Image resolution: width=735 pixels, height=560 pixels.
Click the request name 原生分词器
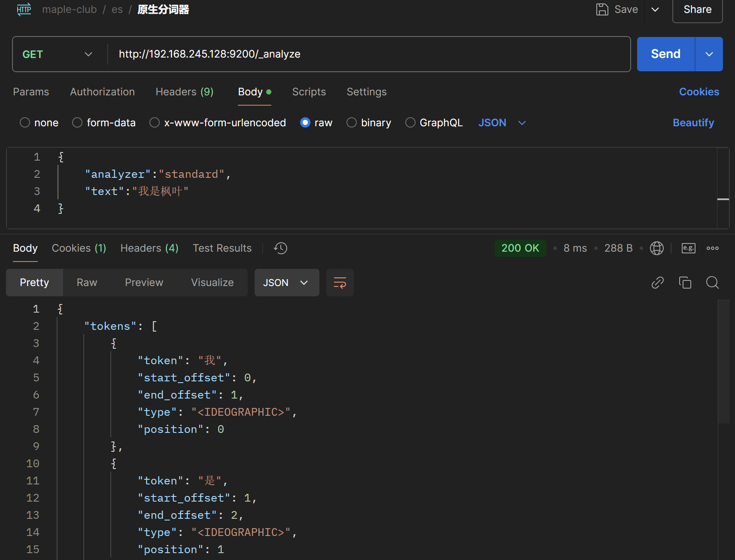(x=163, y=9)
